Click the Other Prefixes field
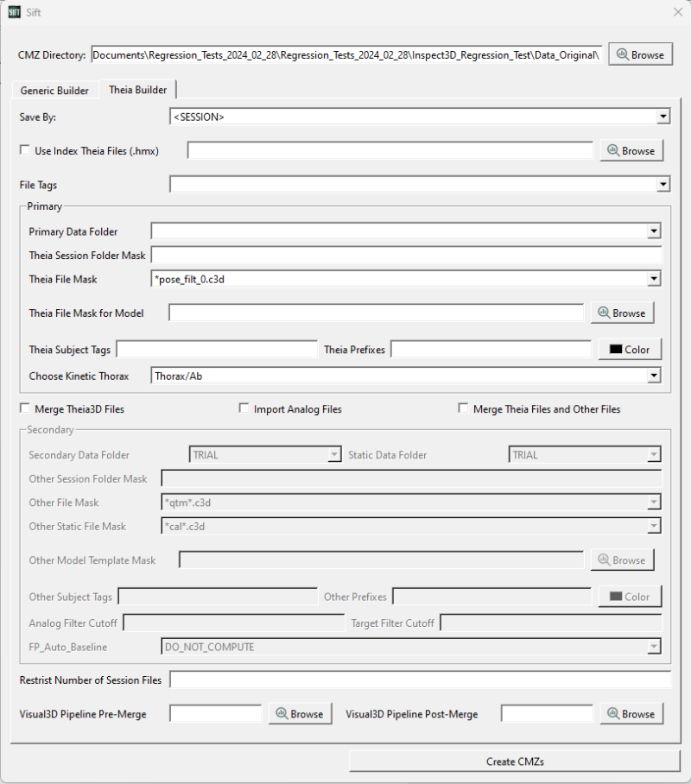The height and width of the screenshot is (784, 691). (492, 597)
